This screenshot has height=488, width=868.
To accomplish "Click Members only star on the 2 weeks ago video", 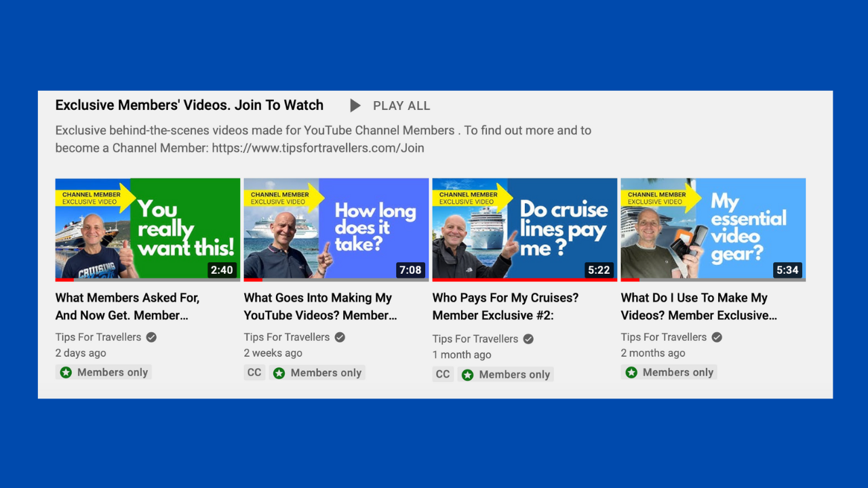I will click(279, 373).
